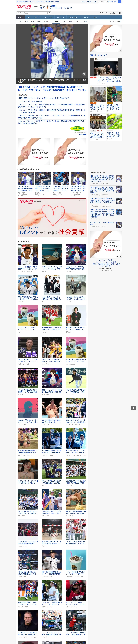Image resolution: width=138 pixels, height=644 pixels.
Task: Open the D5―0中（13日）DeNA article link
Action: click(x=102, y=223)
